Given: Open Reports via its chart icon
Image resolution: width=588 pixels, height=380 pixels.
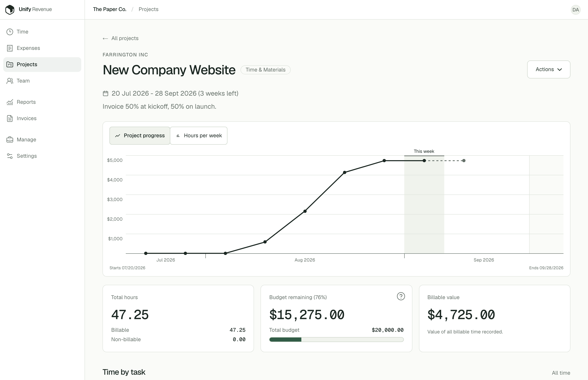Looking at the screenshot, I should click(10, 102).
